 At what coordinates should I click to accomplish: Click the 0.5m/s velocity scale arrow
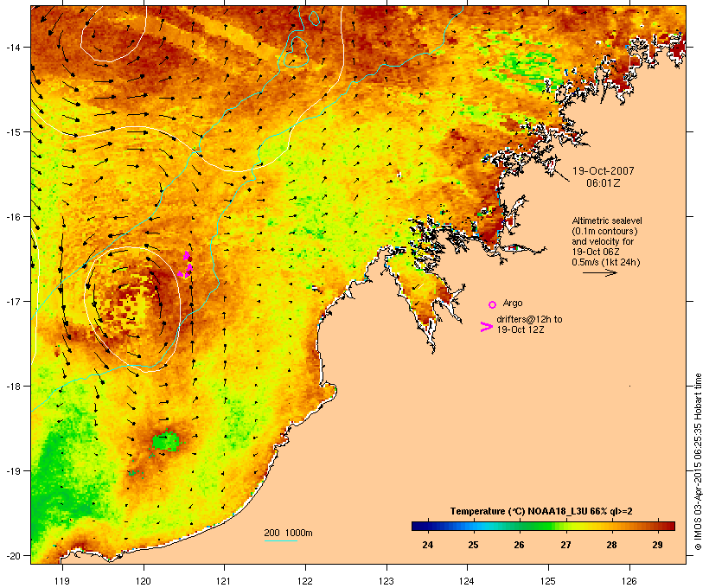coord(599,272)
